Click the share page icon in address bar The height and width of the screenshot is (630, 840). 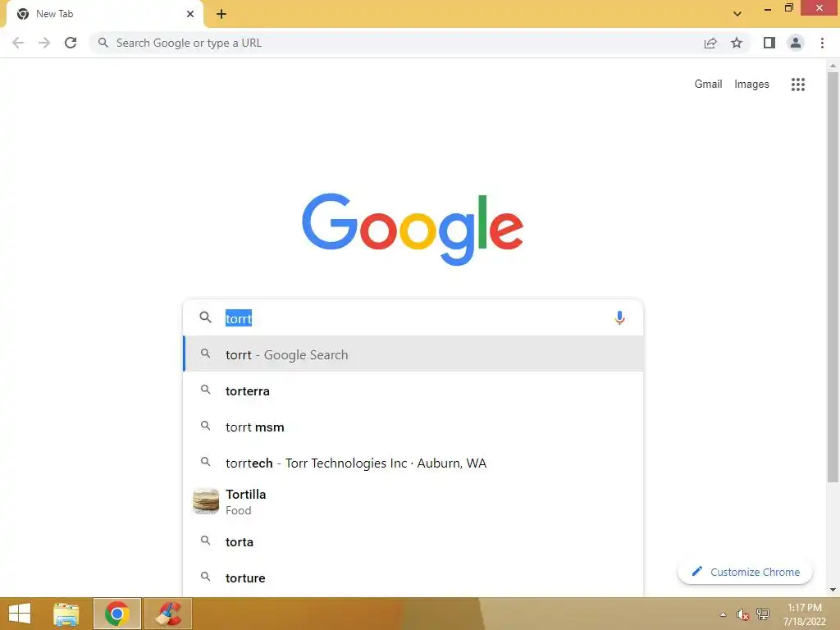[710, 43]
